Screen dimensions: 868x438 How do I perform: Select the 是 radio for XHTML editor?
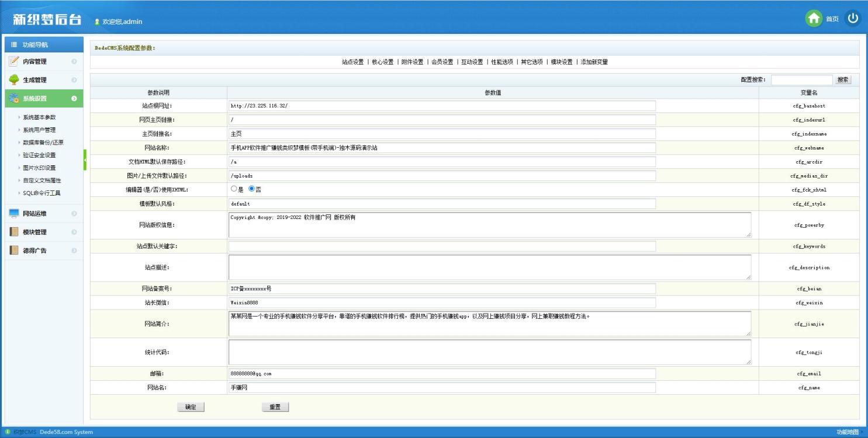click(x=234, y=189)
